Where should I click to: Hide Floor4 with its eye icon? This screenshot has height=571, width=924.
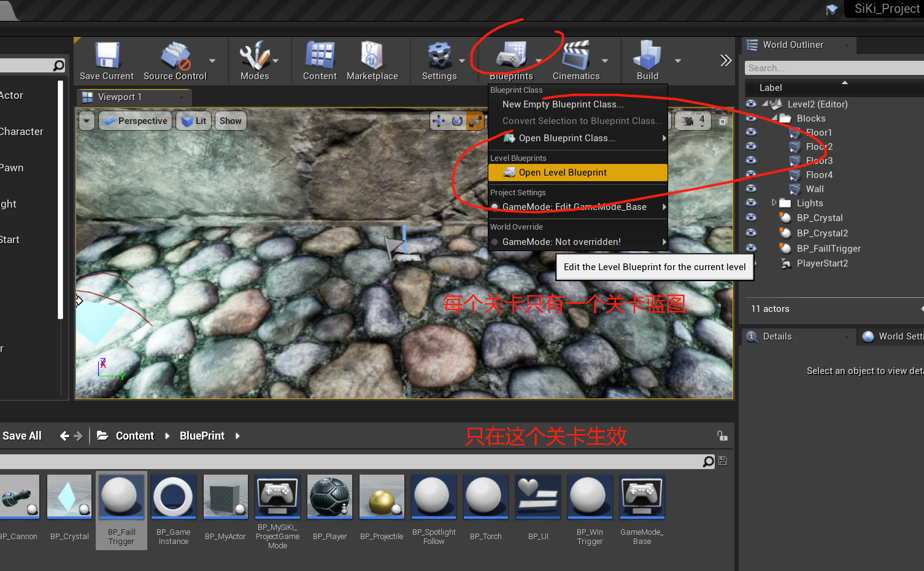pos(751,174)
